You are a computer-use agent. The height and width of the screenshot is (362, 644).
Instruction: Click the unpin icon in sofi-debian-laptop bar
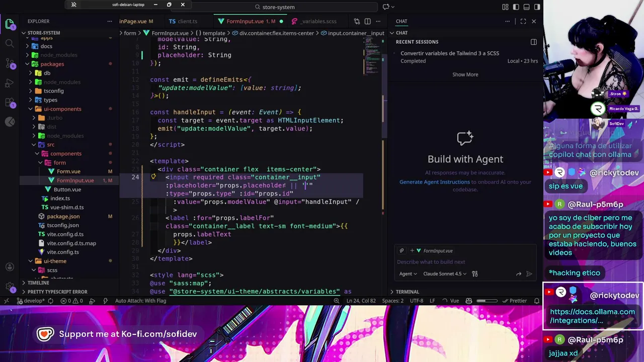[x=73, y=5]
